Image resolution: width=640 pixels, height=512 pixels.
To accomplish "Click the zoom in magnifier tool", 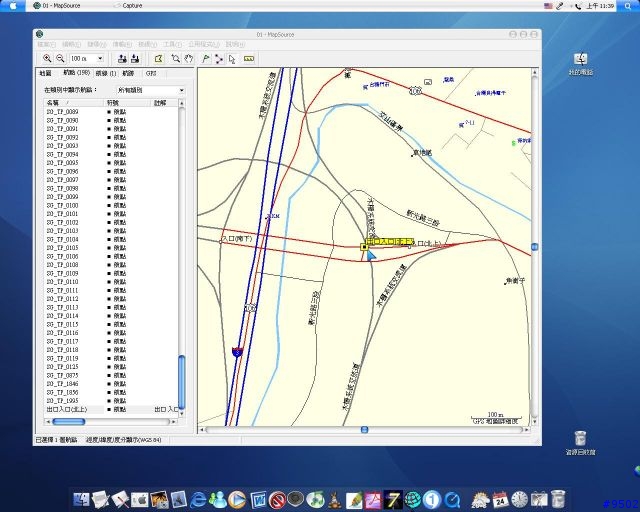I will point(47,58).
